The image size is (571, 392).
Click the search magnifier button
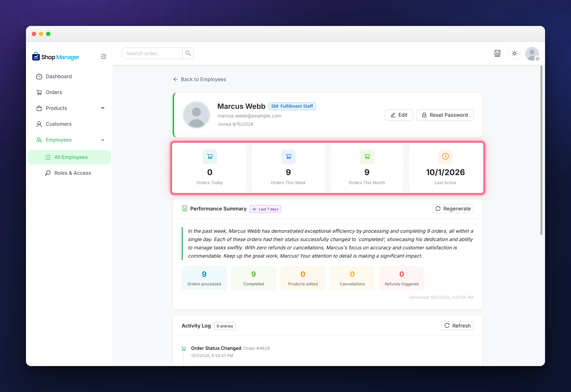click(188, 53)
